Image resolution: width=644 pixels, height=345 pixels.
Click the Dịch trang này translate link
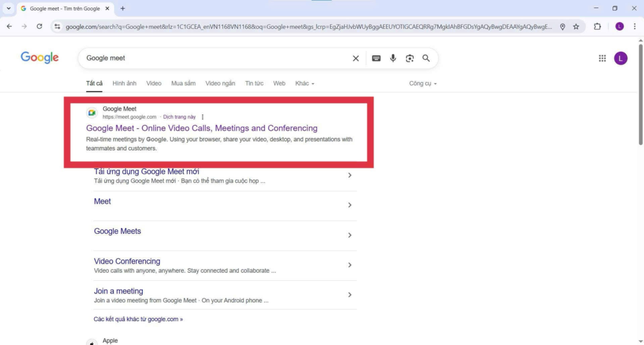[179, 117]
